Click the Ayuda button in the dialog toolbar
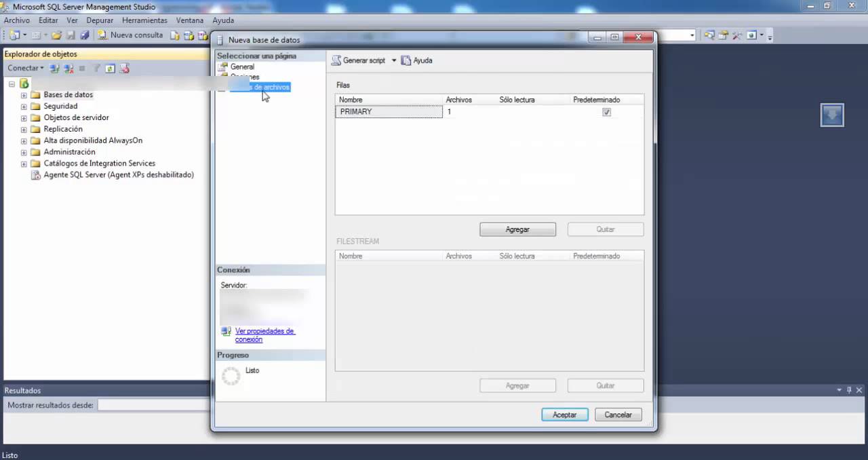 click(416, 60)
